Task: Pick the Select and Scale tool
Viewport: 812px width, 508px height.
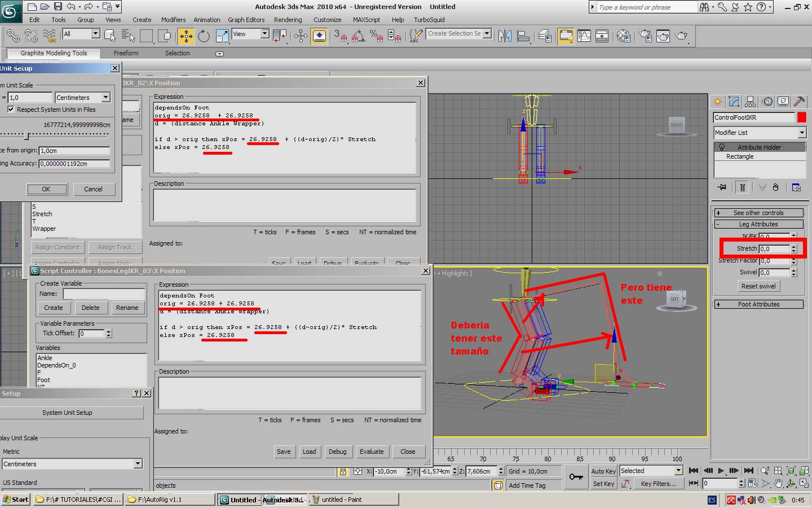Action: (x=222, y=36)
